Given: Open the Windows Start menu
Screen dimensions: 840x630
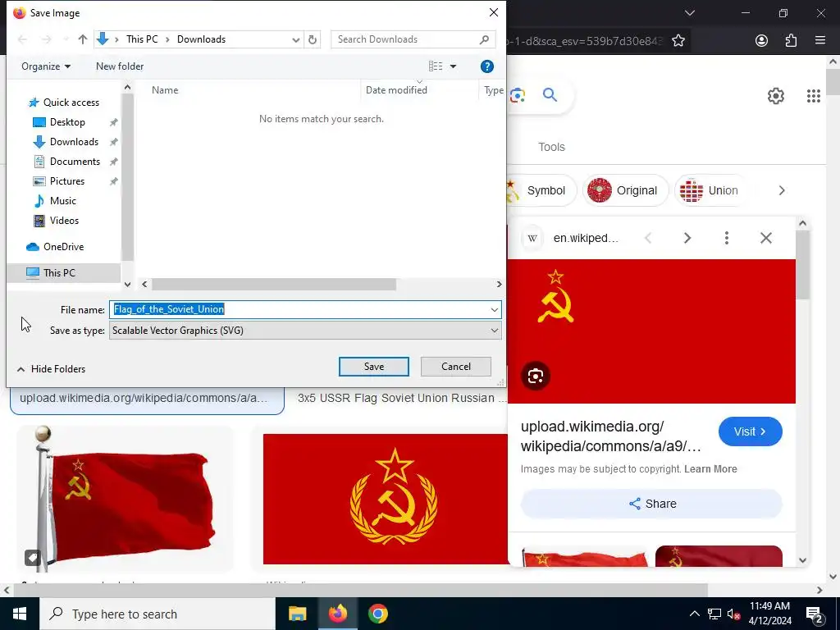Looking at the screenshot, I should pos(20,614).
